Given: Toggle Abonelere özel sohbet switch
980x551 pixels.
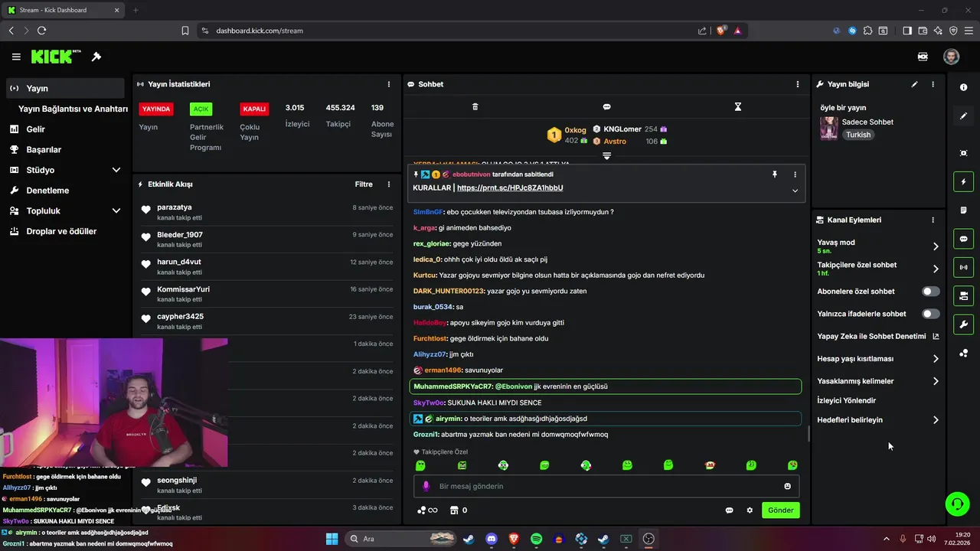Looking at the screenshot, I should pos(931,292).
